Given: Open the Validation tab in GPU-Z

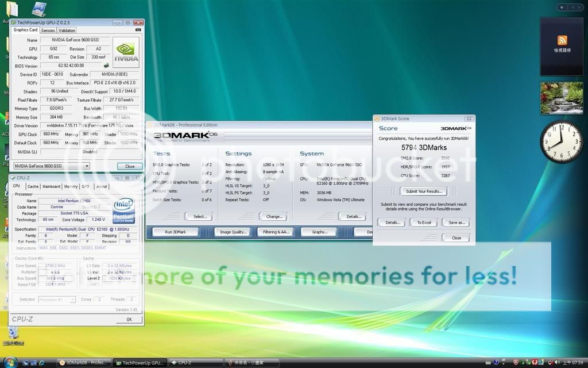Looking at the screenshot, I should click(67, 30).
